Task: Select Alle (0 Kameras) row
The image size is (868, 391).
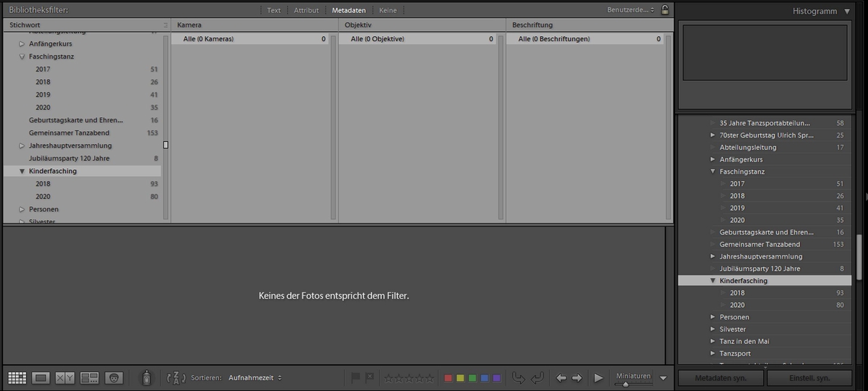Action: point(250,39)
